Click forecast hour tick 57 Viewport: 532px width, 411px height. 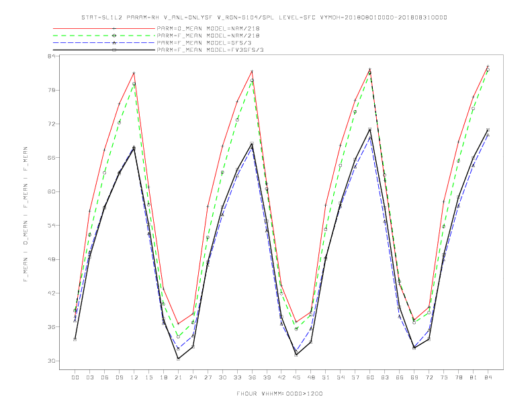355,377
